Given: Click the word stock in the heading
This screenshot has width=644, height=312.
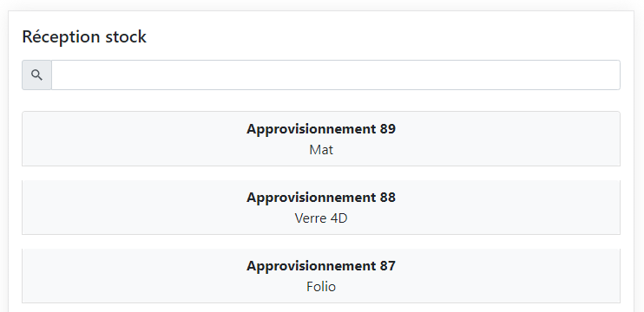Looking at the screenshot, I should (126, 36).
